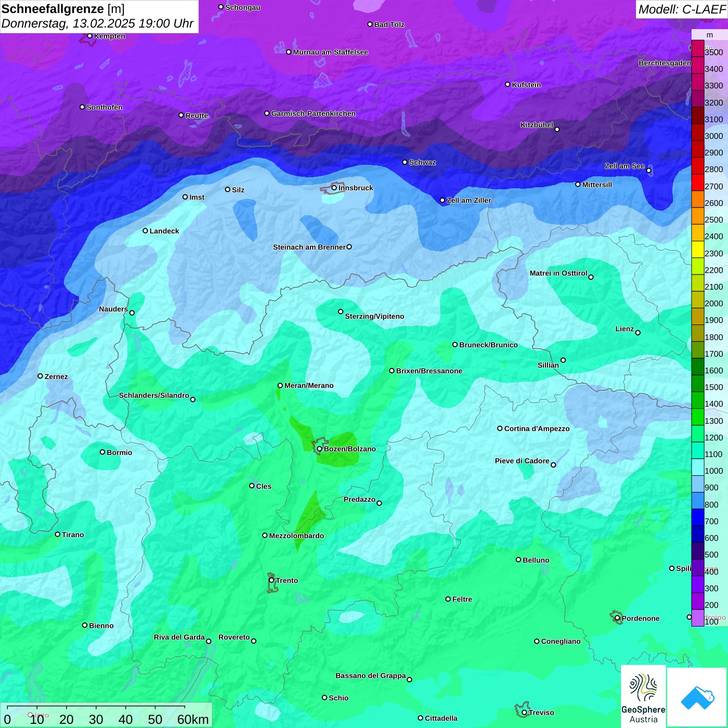This screenshot has height=728, width=728.
Task: Click the Kitzbühel location dot
Action: point(557,129)
